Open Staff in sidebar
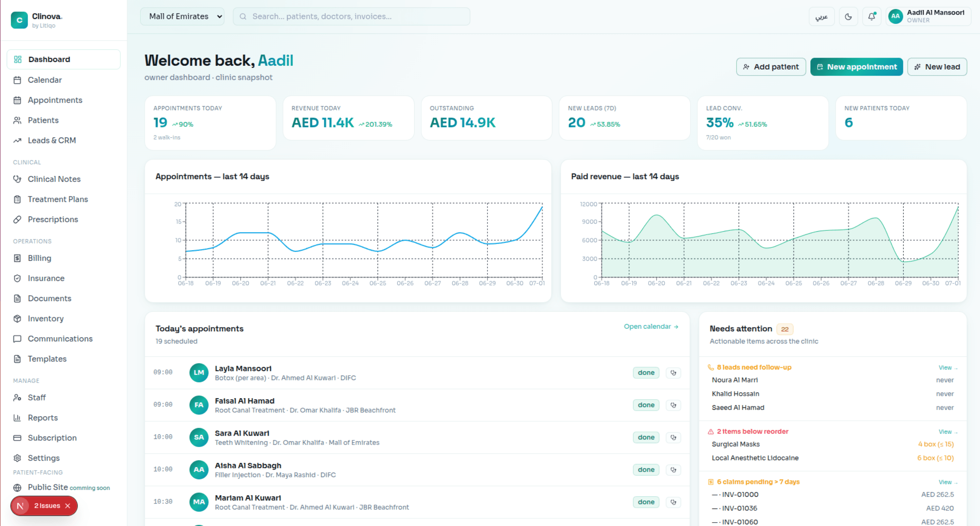Viewport: 980px width, 526px height. [64, 397]
